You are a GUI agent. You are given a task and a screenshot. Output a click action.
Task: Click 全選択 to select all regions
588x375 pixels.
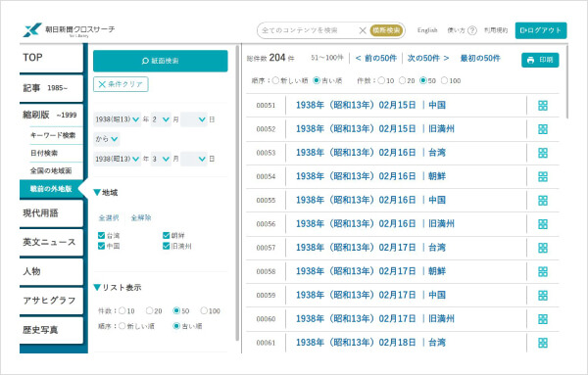109,217
